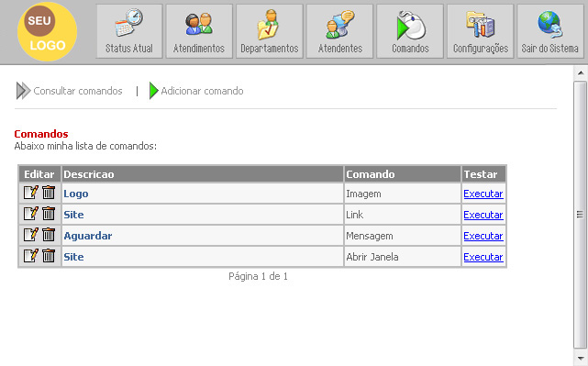Select the Comandos toolbar button

pyautogui.click(x=410, y=31)
